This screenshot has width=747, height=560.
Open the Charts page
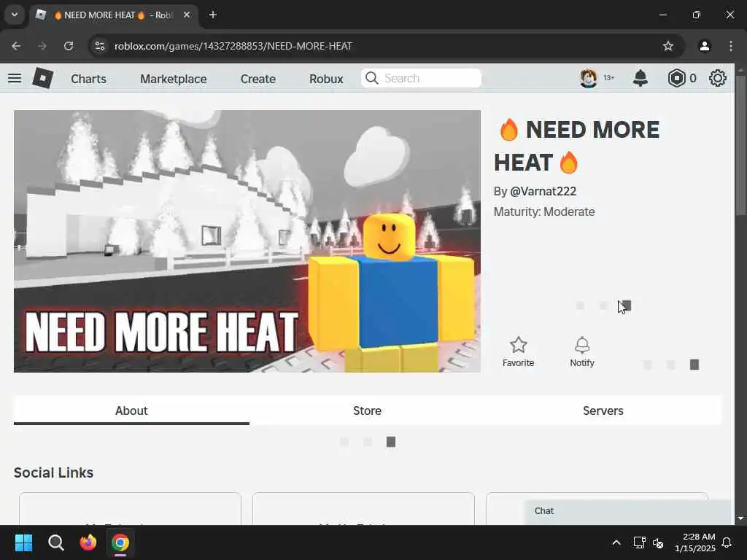(x=88, y=79)
